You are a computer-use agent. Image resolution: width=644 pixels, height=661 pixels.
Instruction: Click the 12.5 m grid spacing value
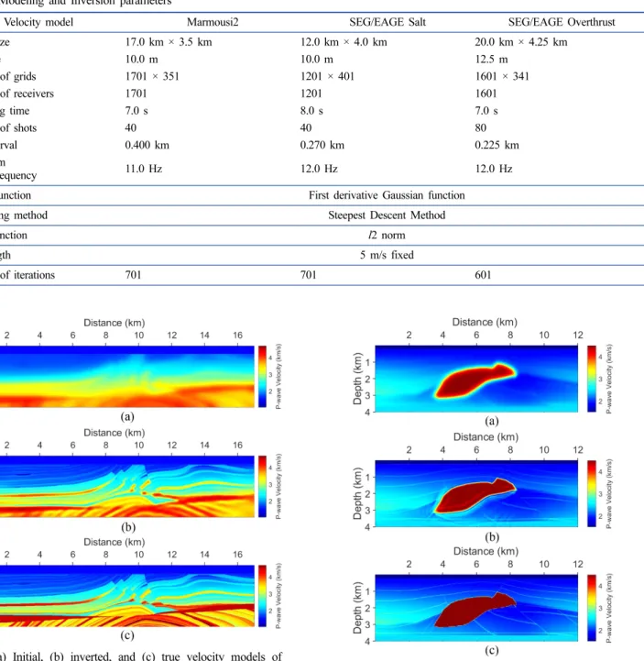492,60
